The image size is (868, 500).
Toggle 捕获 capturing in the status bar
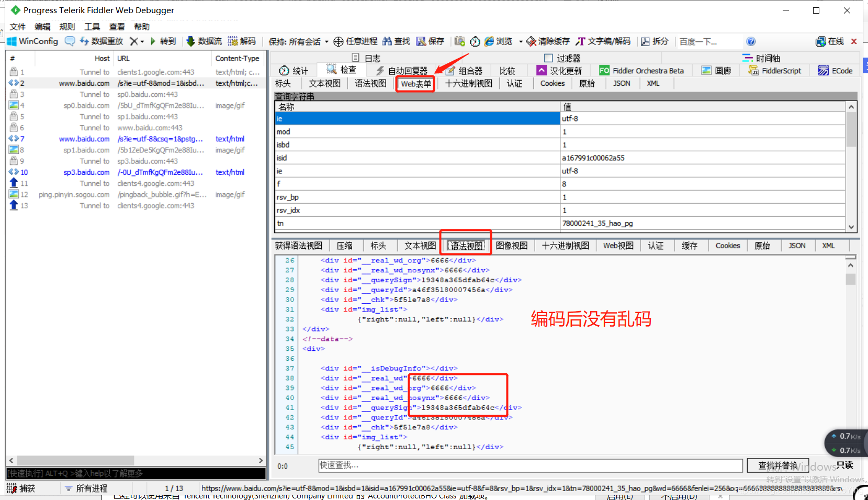pos(21,488)
